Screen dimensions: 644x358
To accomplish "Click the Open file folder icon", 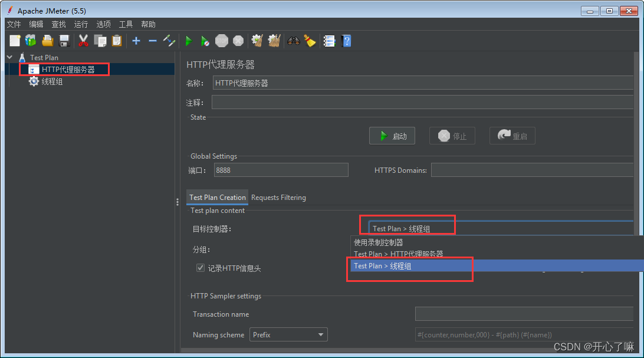I will click(48, 41).
